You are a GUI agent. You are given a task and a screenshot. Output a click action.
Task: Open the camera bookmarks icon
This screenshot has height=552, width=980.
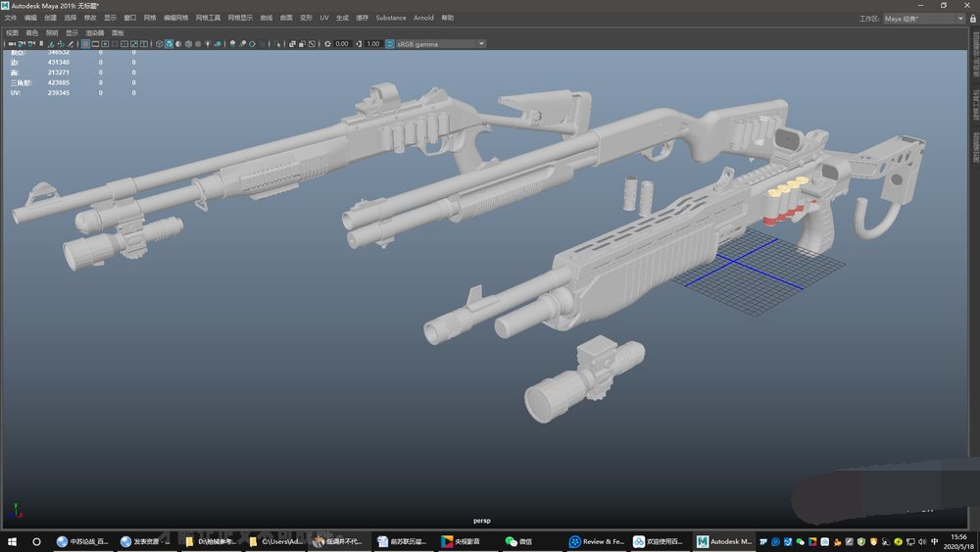pyautogui.click(x=40, y=44)
